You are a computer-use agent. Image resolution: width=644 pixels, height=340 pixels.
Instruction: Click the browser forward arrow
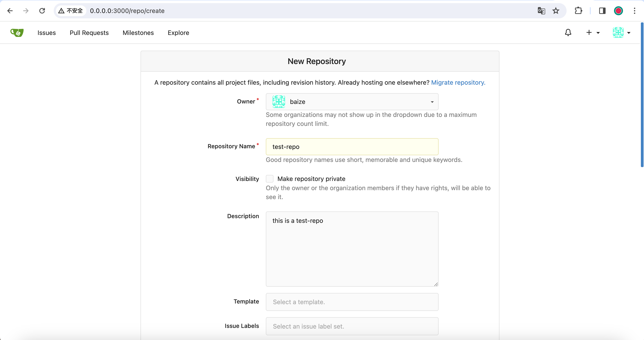pyautogui.click(x=26, y=11)
